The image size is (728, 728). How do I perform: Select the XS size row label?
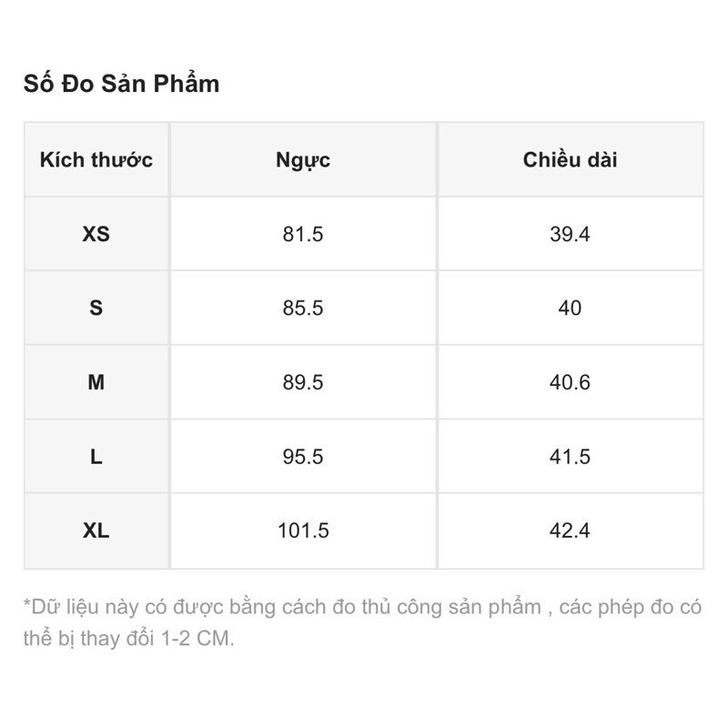96,234
